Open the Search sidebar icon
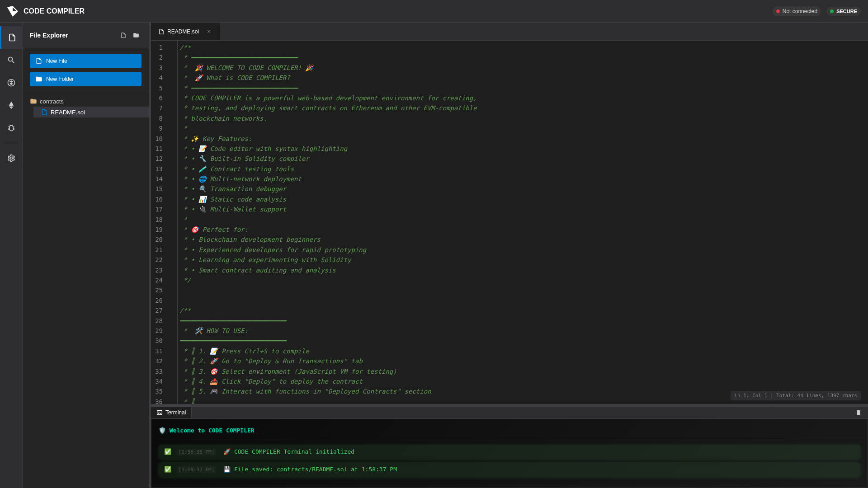 [x=11, y=60]
